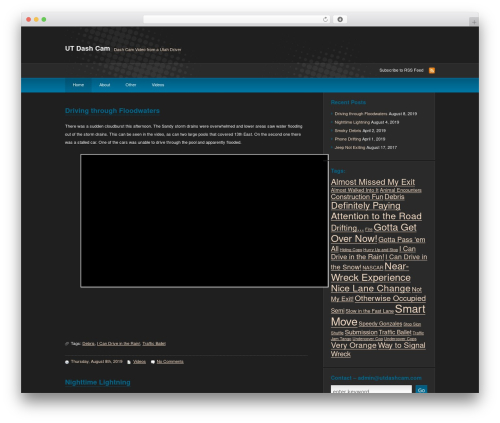The height and width of the screenshot is (423, 500).
Task: Open the Nighttime Lightning post title
Action: [x=98, y=382]
